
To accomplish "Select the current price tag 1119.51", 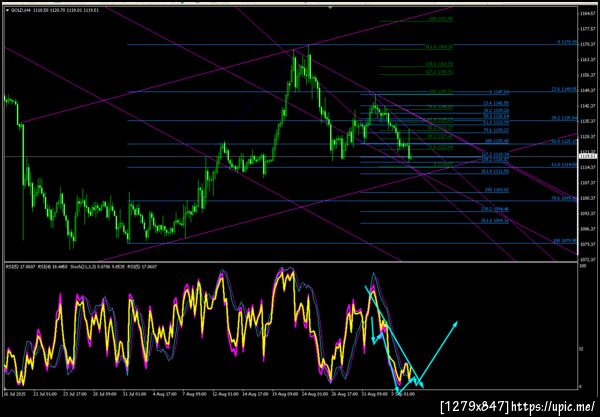I will pyautogui.click(x=587, y=156).
